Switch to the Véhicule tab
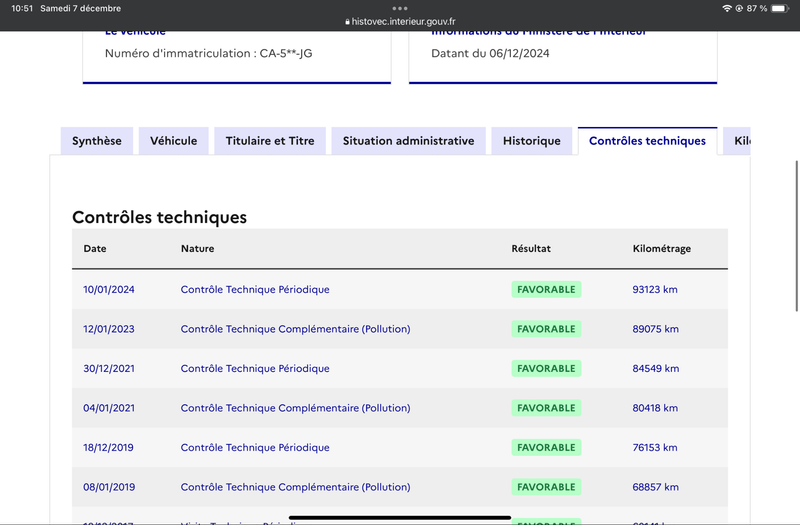This screenshot has height=525, width=800. (173, 141)
